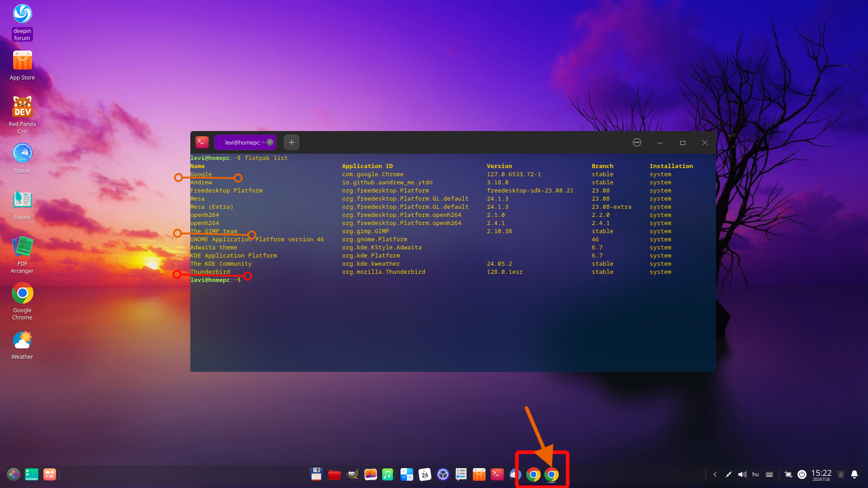Open the calendar dock icon showing 26
868x488 pixels.
425,474
